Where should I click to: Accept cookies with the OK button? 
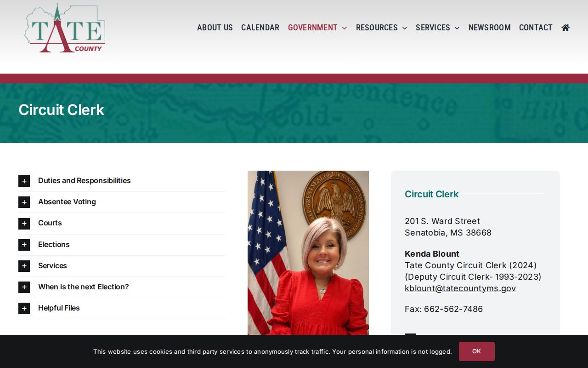click(x=476, y=351)
